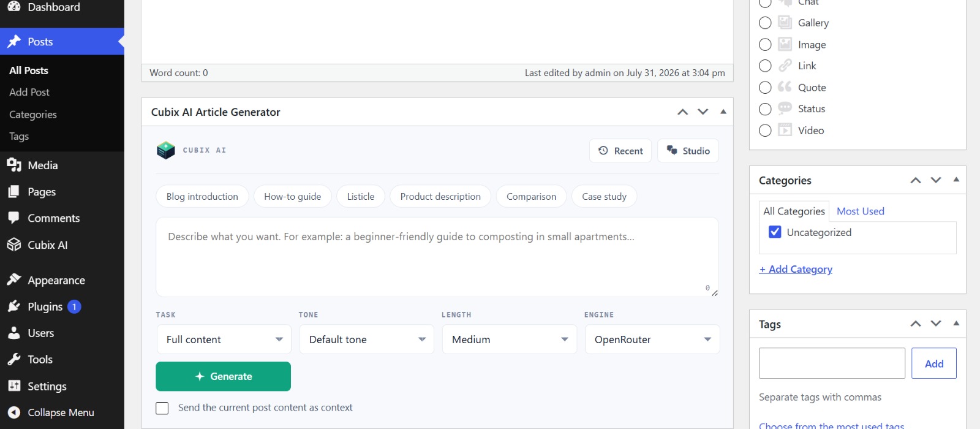Viewport: 980px width, 429px height.
Task: Open the Studio button
Action: (x=688, y=151)
